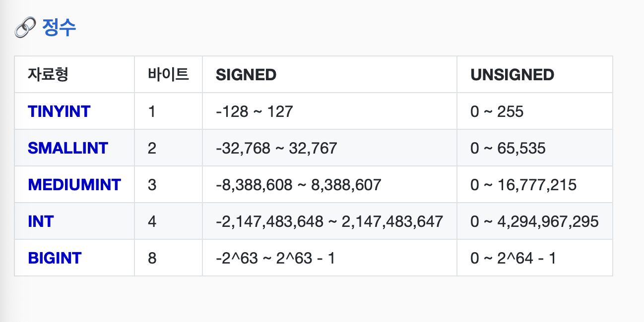Click the 0 ~ 2^64 - 1 cell
Screen dimensions: 644x322
[513, 258]
